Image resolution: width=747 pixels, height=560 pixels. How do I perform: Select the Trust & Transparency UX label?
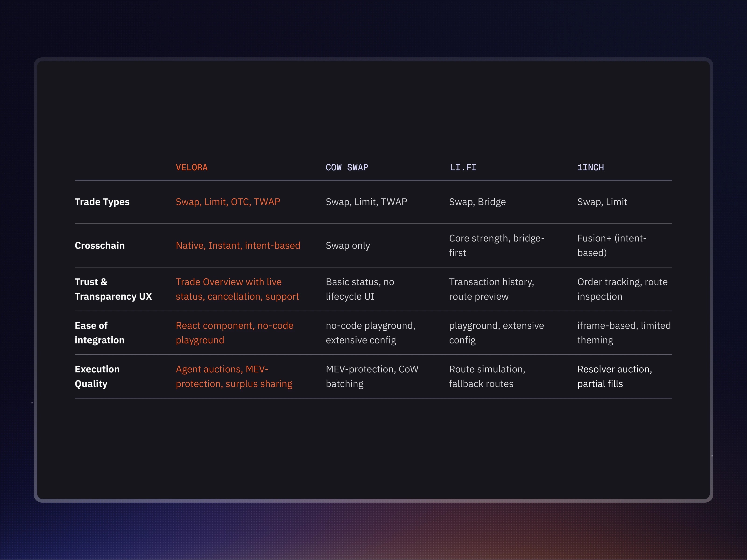tap(113, 289)
